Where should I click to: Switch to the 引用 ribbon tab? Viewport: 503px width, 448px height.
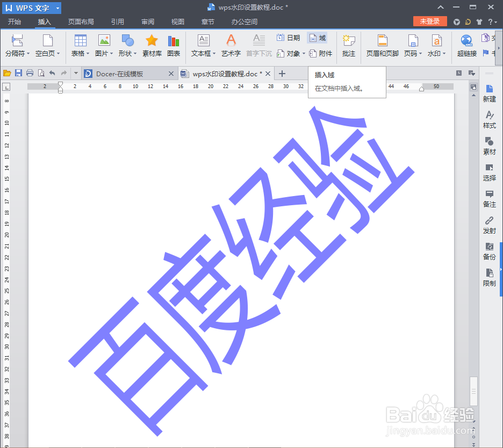click(117, 22)
